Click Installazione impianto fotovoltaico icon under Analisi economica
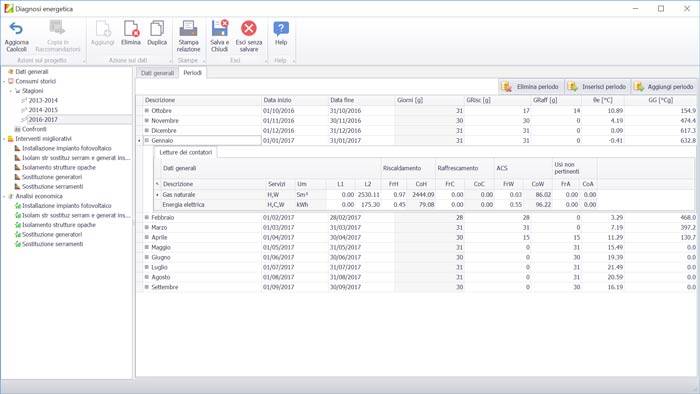Screen dimensions: 700x394 (18, 206)
